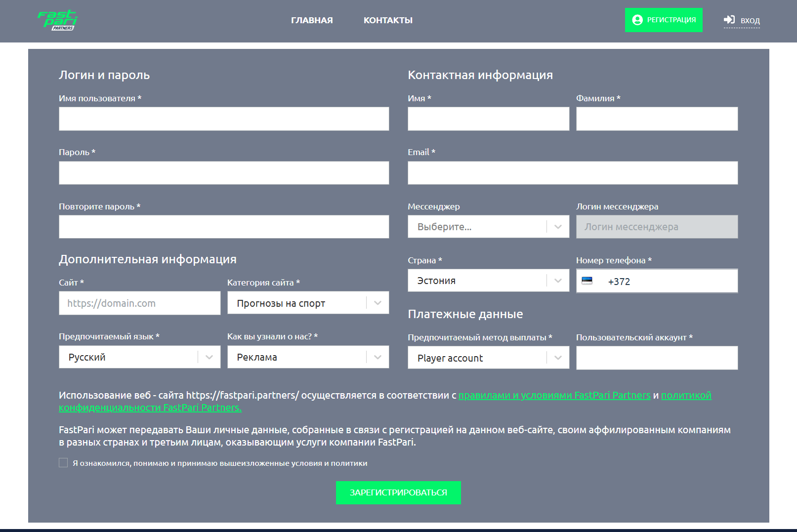Click the ВХОД login link
The height and width of the screenshot is (532, 797).
[x=742, y=20]
